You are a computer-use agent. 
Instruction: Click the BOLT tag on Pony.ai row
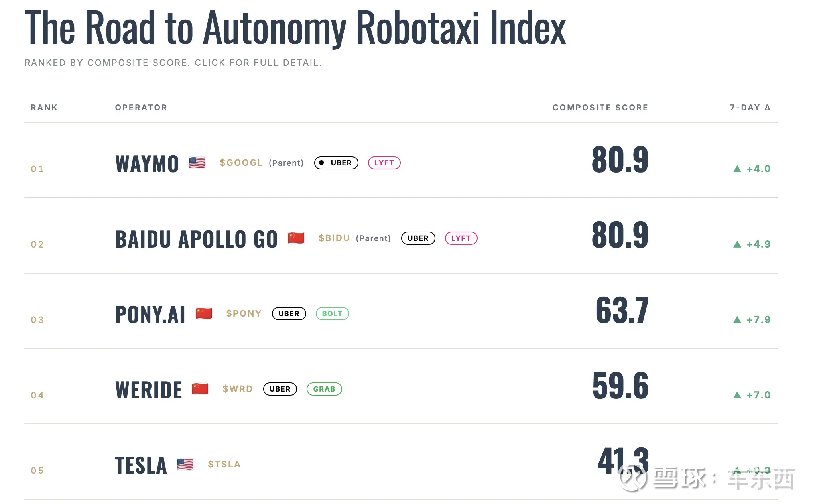[332, 313]
